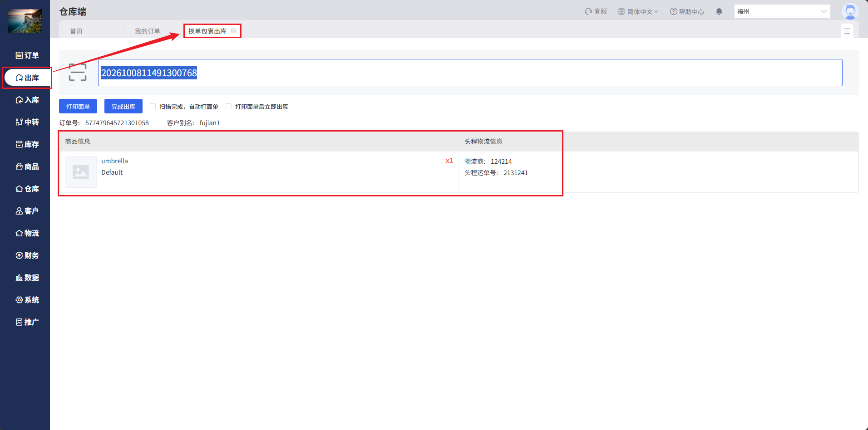Open the 简体中文 language dropdown
Image resolution: width=868 pixels, height=430 pixels.
pyautogui.click(x=638, y=11)
